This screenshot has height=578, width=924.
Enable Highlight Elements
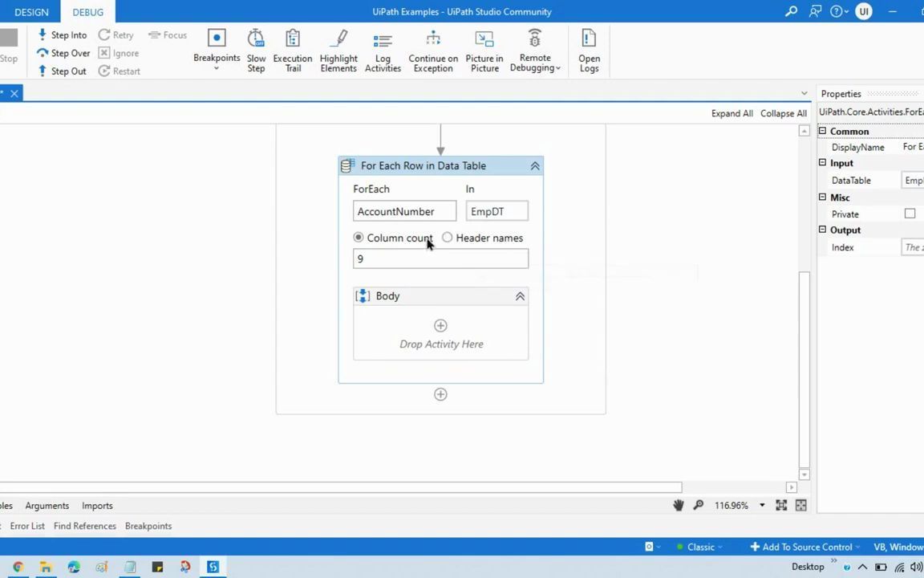pyautogui.click(x=338, y=51)
